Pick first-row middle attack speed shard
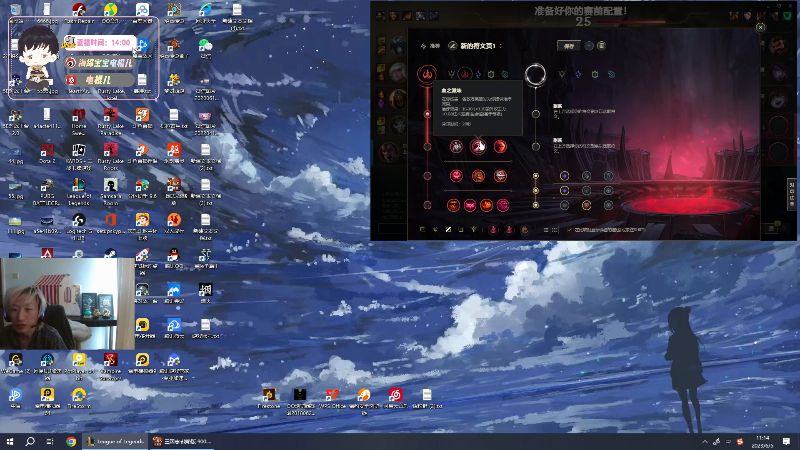The width and height of the screenshot is (800, 450). [x=586, y=176]
